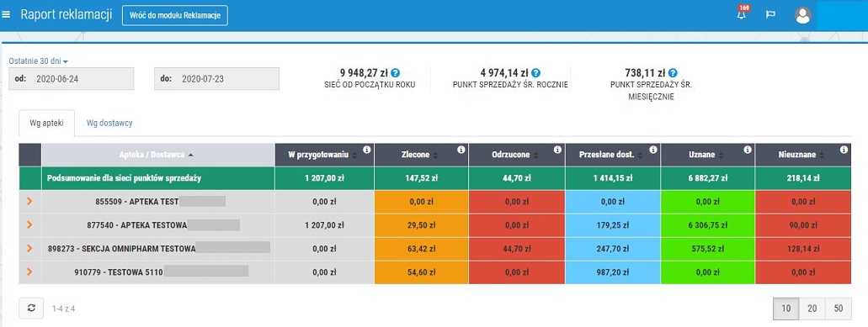The width and height of the screenshot is (868, 327).
Task: Set page size to 50
Action: pyautogui.click(x=838, y=309)
